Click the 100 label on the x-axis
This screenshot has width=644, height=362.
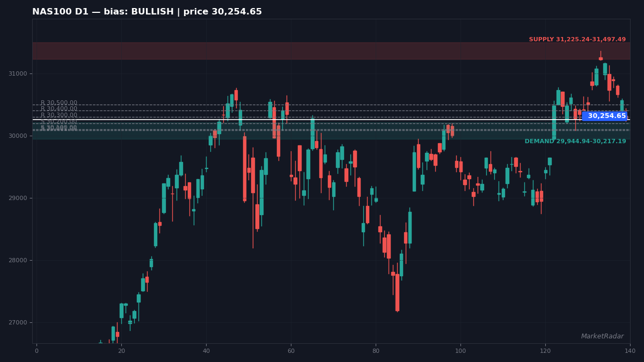click(x=460, y=351)
